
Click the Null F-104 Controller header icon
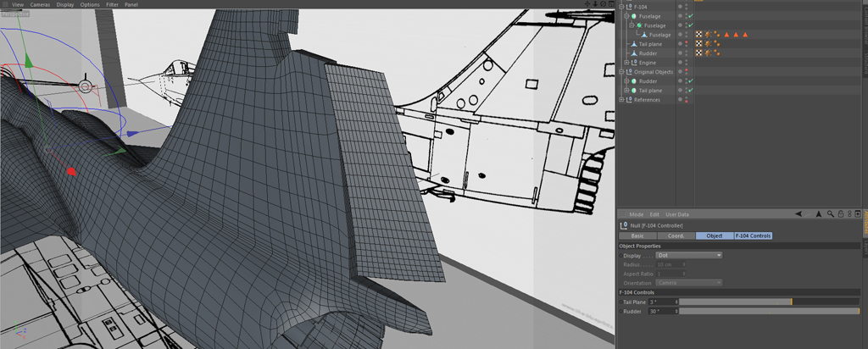pos(624,225)
